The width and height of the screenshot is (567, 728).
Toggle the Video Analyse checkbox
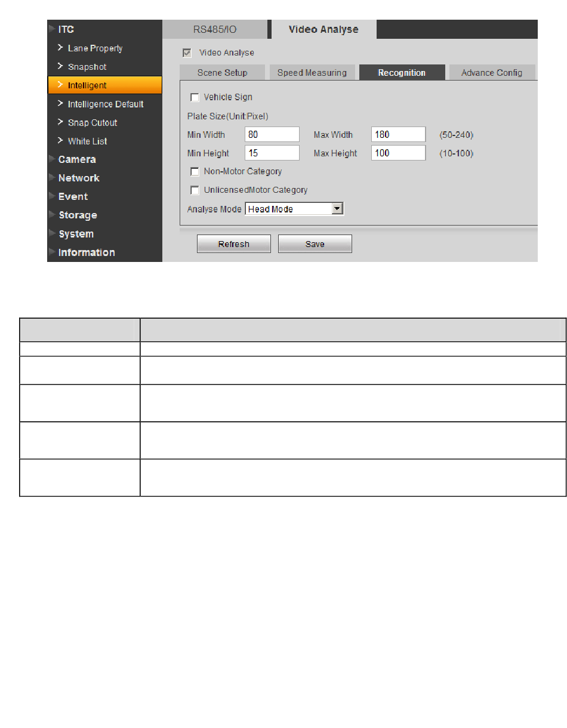[187, 53]
